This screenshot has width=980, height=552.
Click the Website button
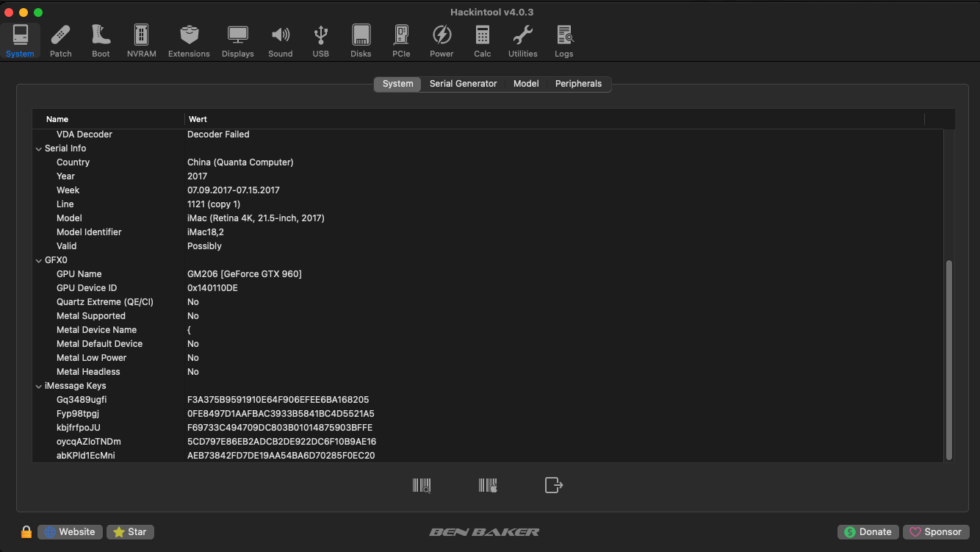pyautogui.click(x=70, y=532)
